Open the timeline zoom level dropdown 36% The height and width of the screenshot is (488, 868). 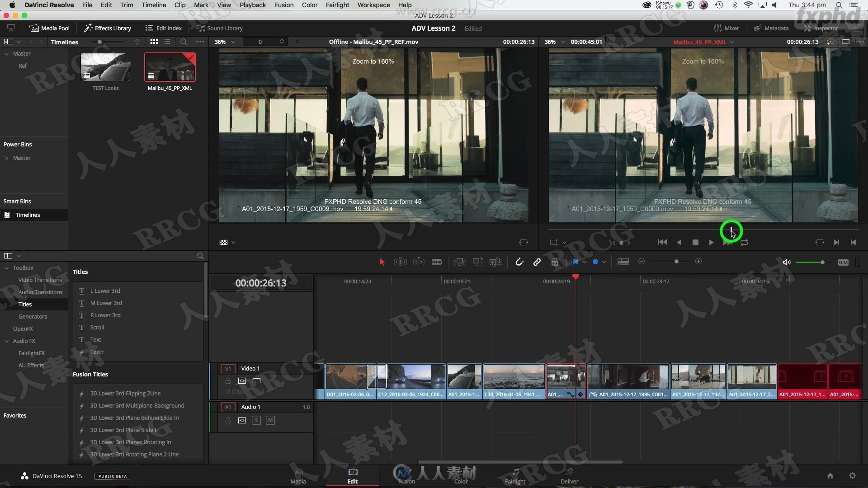[225, 42]
